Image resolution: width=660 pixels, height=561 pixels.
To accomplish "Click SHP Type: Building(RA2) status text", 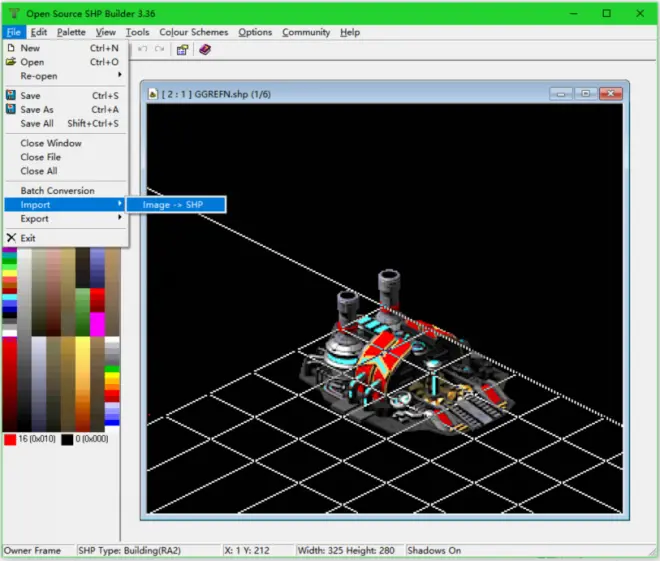I will [x=129, y=550].
